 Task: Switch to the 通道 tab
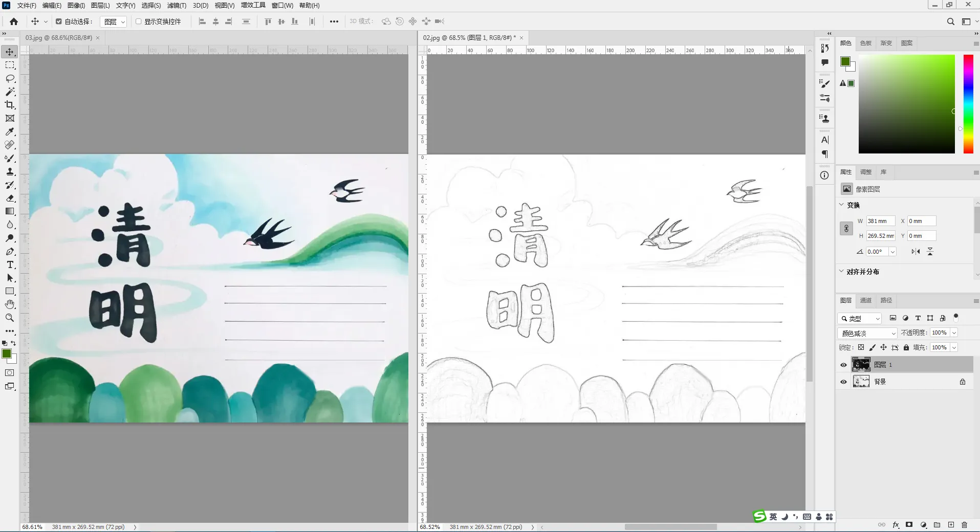click(865, 300)
